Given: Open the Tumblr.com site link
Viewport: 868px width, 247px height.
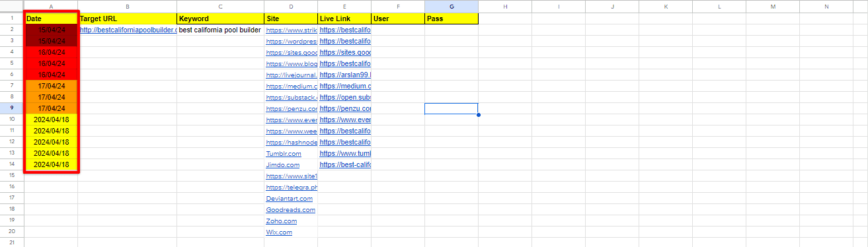Looking at the screenshot, I should [284, 154].
